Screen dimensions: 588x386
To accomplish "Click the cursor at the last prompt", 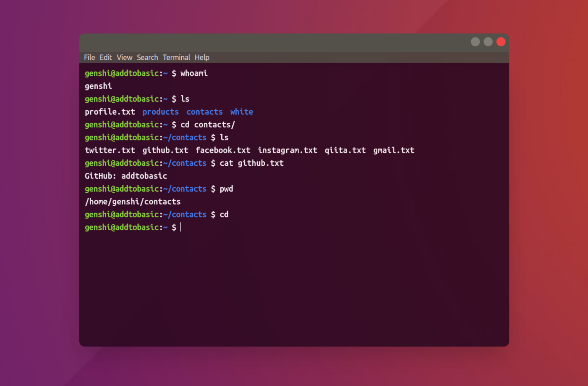I will [181, 227].
